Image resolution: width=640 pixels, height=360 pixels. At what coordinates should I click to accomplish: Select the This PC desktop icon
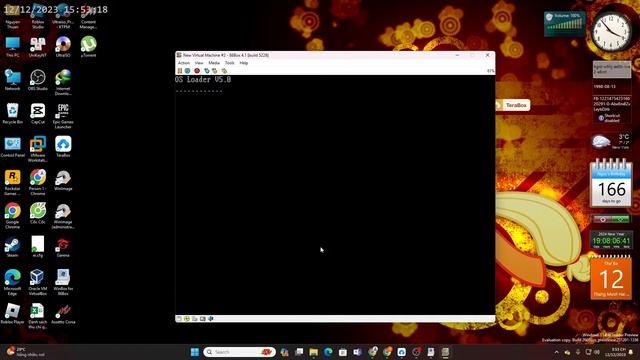12,47
